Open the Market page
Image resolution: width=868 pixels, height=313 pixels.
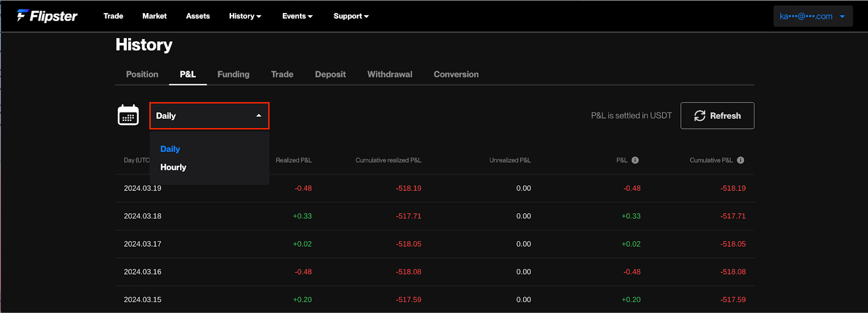click(155, 16)
